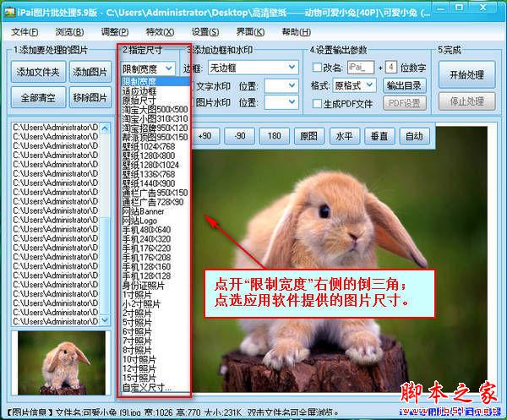Click the rename prefix field iPai_
507x420 pixels.
361,68
